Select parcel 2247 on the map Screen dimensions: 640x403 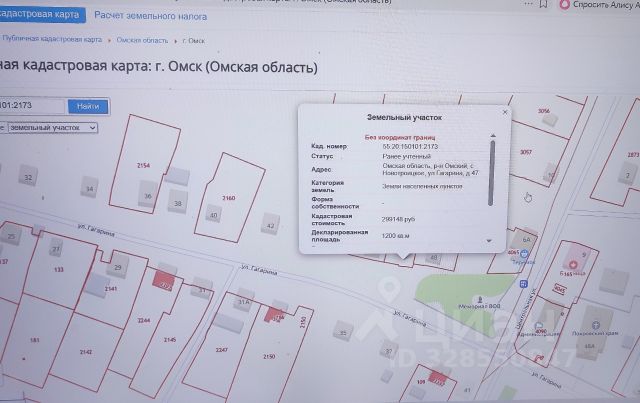tap(222, 350)
